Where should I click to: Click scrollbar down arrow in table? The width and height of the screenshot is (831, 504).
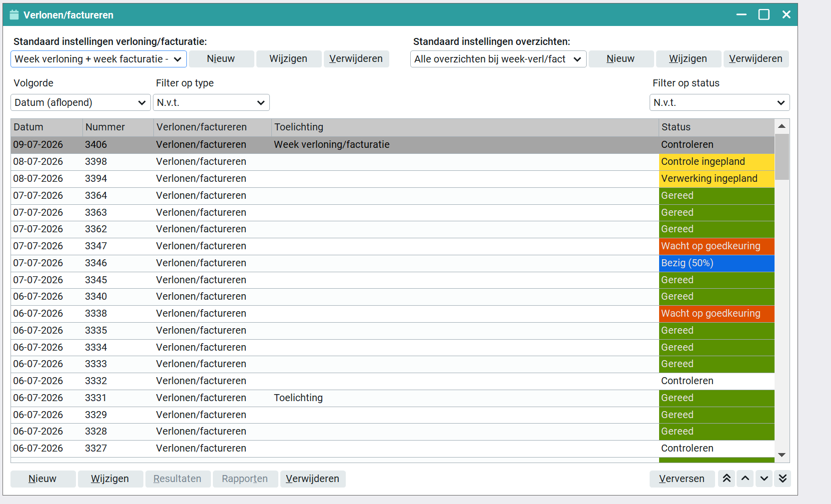(x=782, y=455)
